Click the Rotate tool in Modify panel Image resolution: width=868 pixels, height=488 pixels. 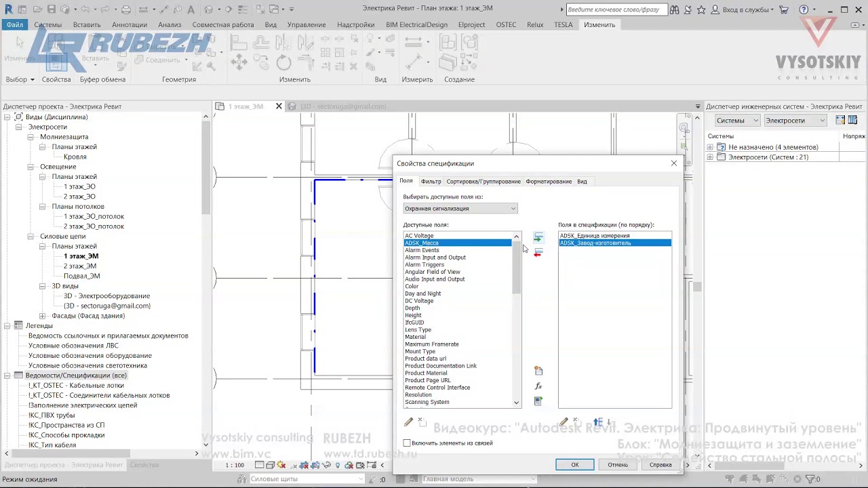click(x=283, y=62)
